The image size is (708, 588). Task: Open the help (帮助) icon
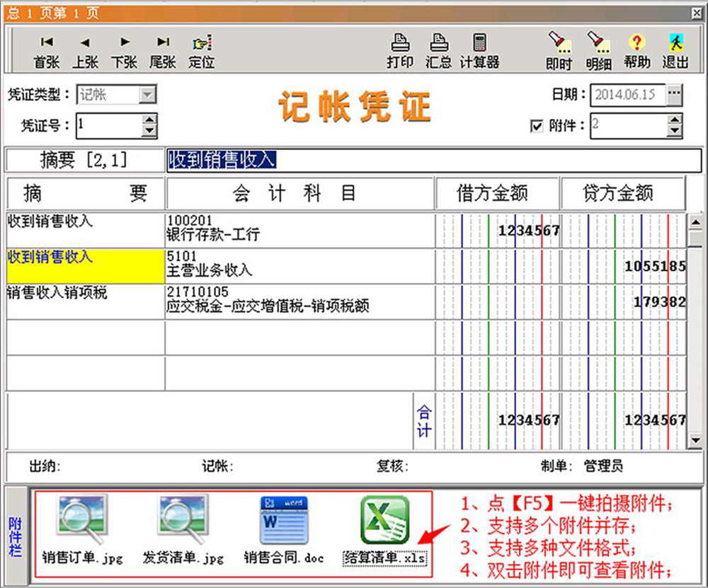[637, 52]
